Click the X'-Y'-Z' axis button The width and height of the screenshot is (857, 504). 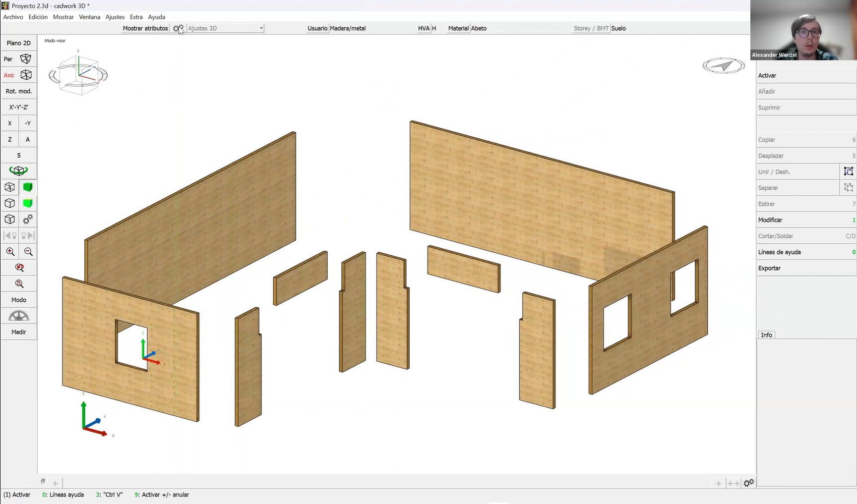(x=19, y=107)
